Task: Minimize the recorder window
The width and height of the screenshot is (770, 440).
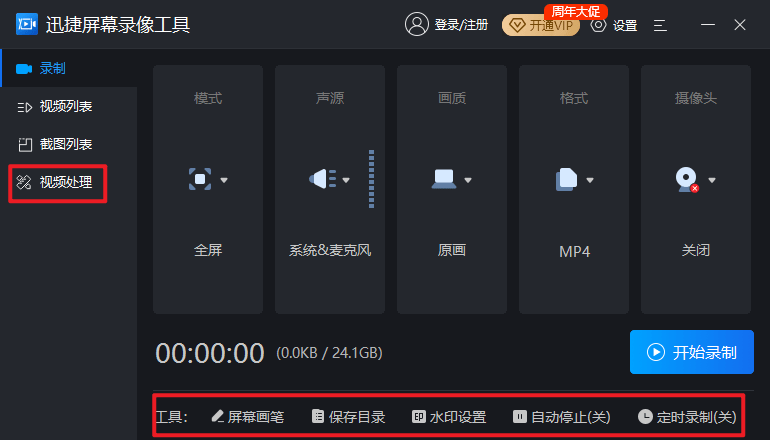Action: pos(708,25)
